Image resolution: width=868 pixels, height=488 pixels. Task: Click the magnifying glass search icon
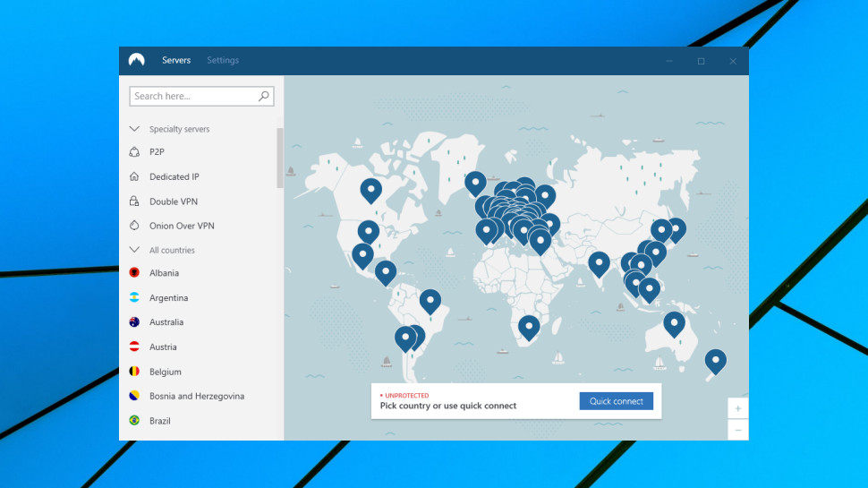point(264,96)
